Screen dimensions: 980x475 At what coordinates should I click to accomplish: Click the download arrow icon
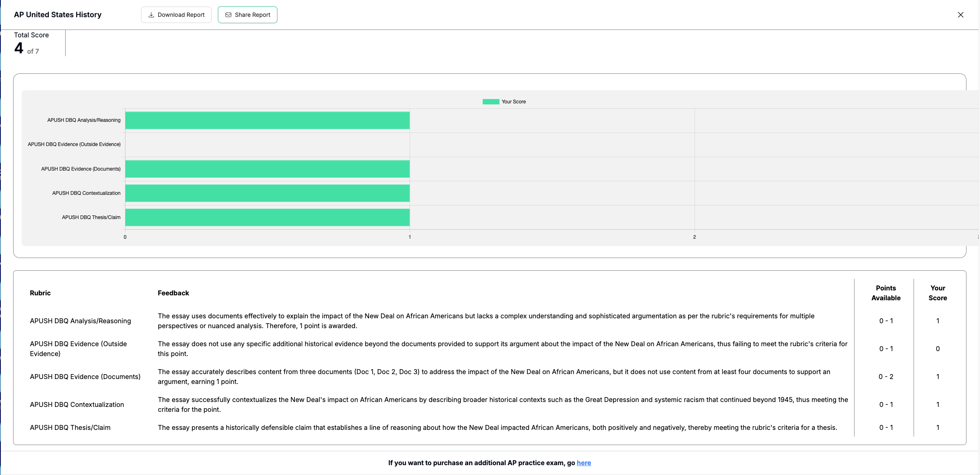151,15
